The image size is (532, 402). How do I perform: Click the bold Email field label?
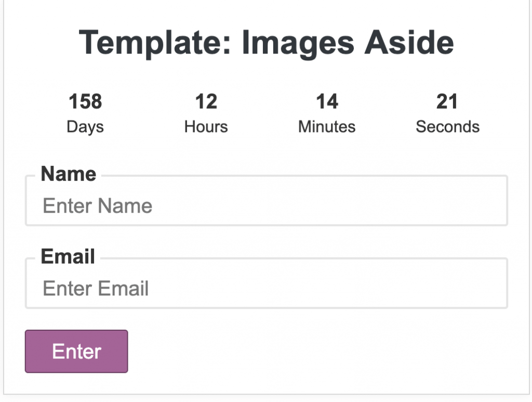[68, 256]
